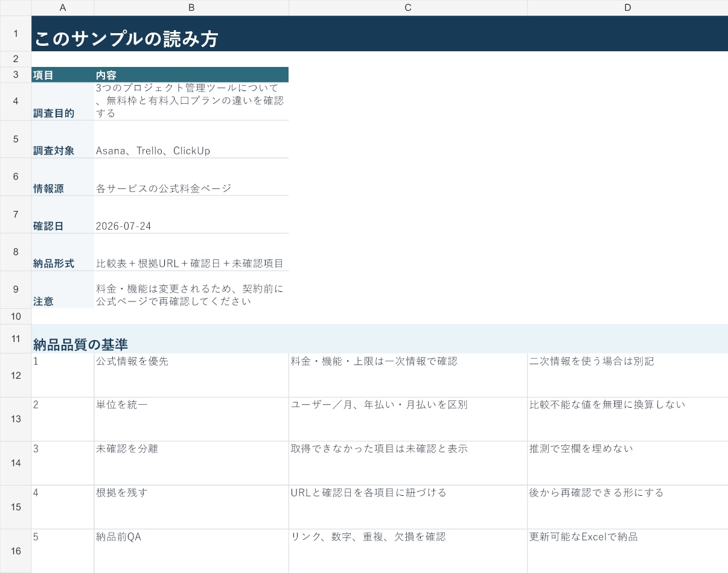Select row 7 header
Image resolution: width=728 pixels, height=573 pixels.
pyautogui.click(x=16, y=214)
